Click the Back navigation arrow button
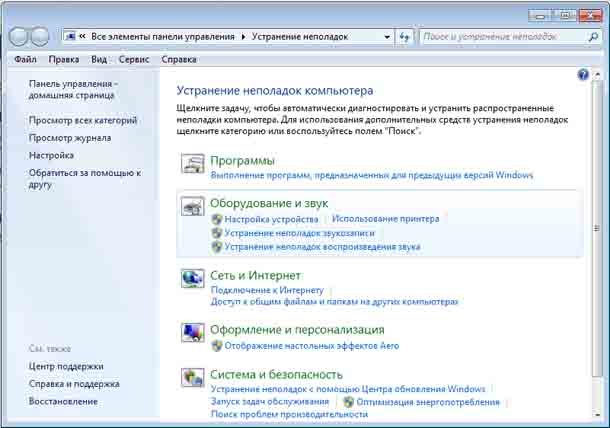Screen dimensions: 610x428 tap(18, 37)
